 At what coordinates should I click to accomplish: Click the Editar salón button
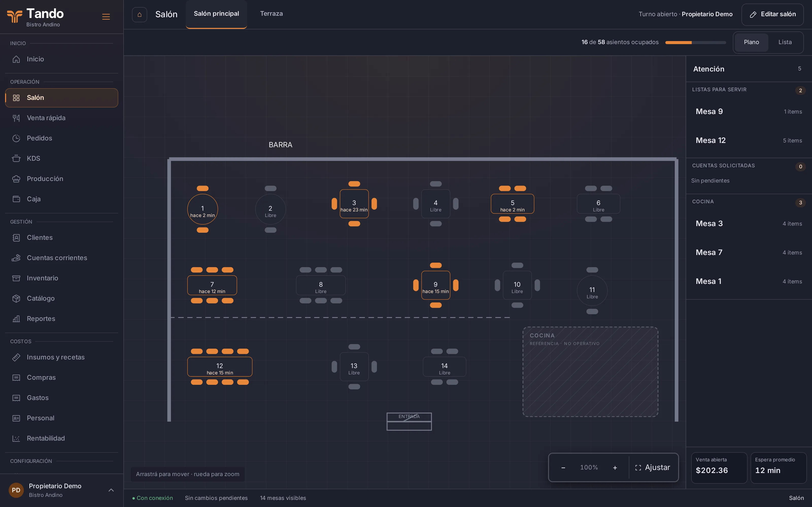tap(772, 14)
